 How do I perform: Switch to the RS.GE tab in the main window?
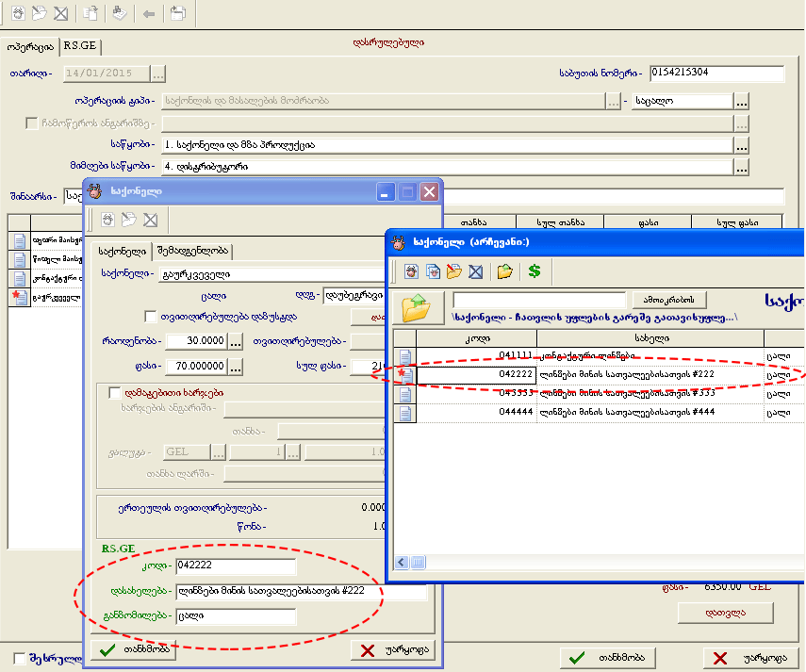[80, 46]
